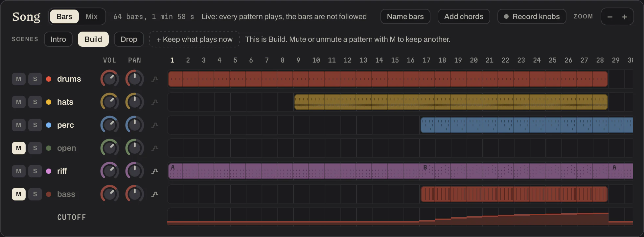Adjust the hats pan knob
644x237 pixels.
click(134, 102)
